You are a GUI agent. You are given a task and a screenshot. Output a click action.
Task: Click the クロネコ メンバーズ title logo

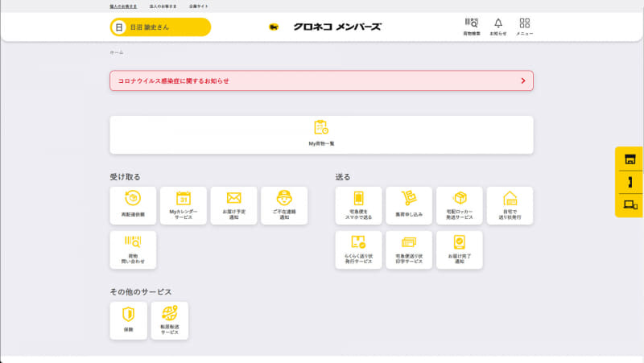click(x=337, y=27)
